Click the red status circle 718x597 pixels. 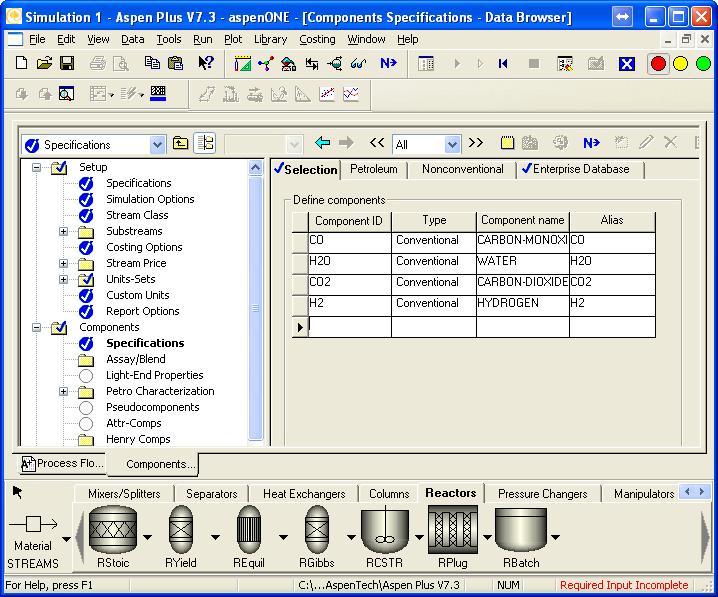coord(658,64)
